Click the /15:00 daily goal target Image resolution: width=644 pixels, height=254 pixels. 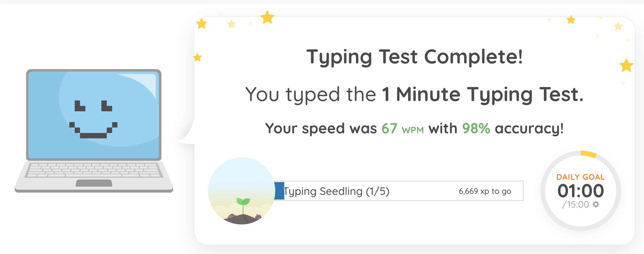pyautogui.click(x=576, y=204)
